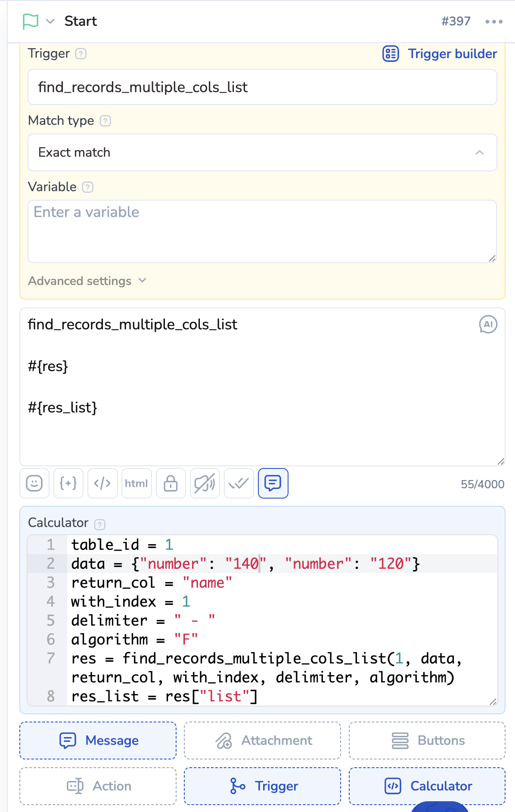Open the emoji picker

point(34,483)
